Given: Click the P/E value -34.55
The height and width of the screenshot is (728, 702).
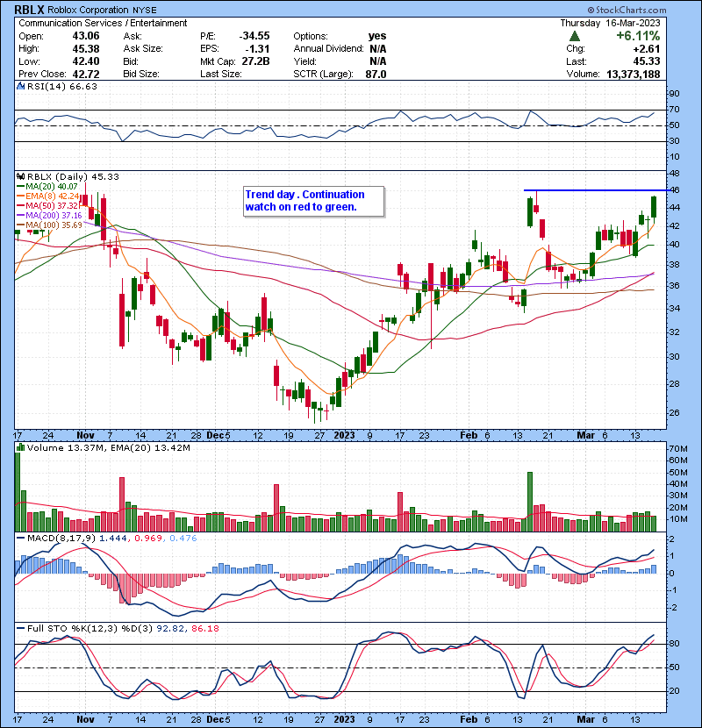Looking at the screenshot, I should [254, 36].
